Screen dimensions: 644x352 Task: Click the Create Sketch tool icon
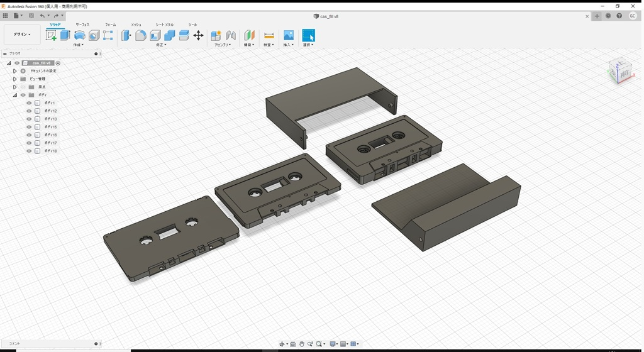pyautogui.click(x=51, y=35)
